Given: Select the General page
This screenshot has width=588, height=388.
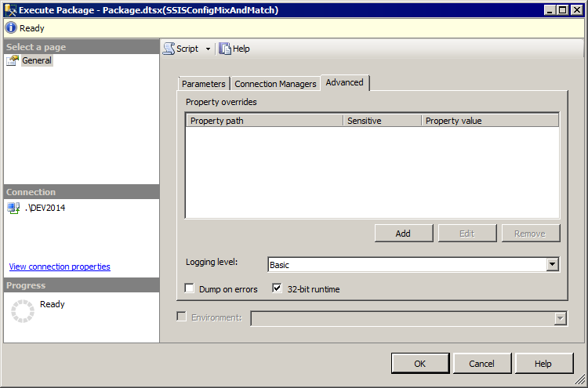Looking at the screenshot, I should click(36, 60).
